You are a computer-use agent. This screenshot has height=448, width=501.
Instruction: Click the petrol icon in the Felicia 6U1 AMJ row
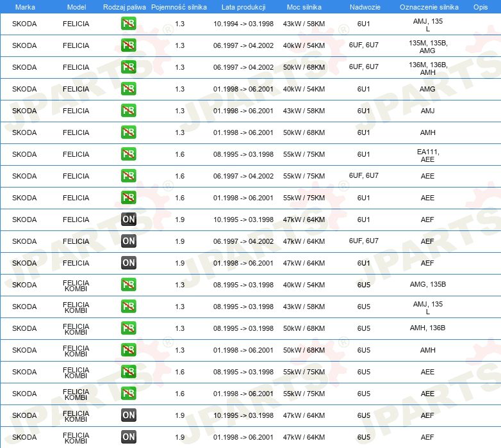(128, 111)
